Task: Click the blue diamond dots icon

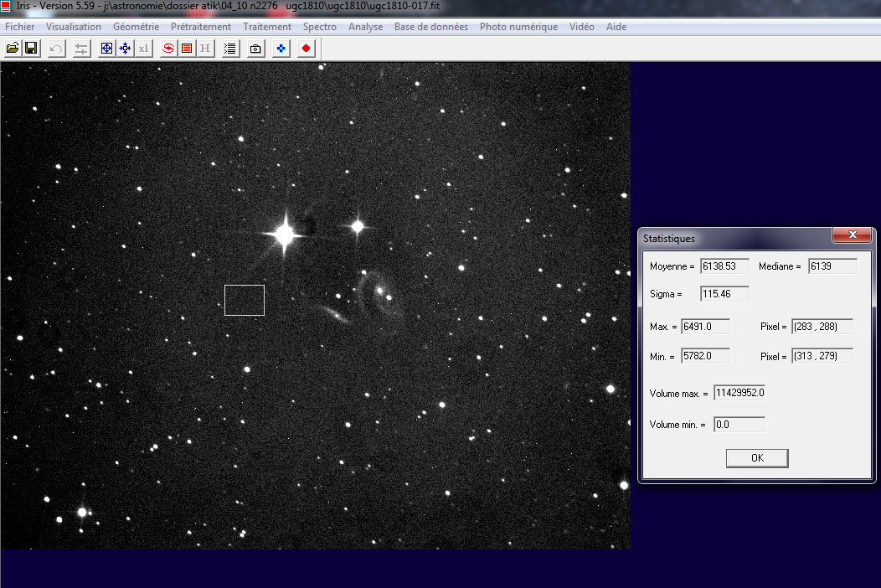Action: 281,49
